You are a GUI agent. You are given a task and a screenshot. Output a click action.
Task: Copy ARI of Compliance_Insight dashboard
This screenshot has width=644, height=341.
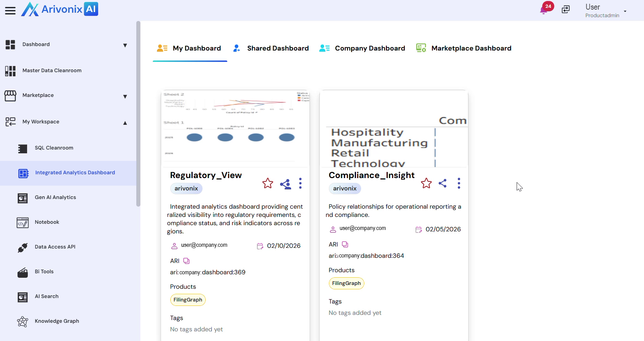pos(345,244)
